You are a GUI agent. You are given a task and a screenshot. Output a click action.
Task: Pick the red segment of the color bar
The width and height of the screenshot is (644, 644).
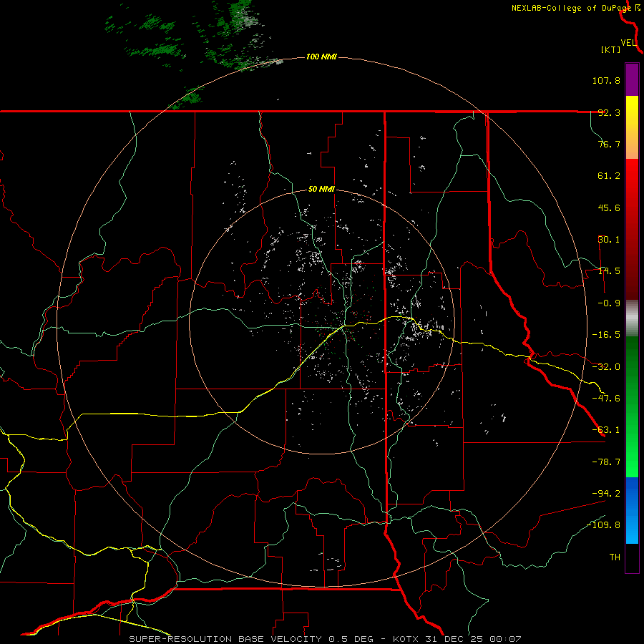pos(632,229)
